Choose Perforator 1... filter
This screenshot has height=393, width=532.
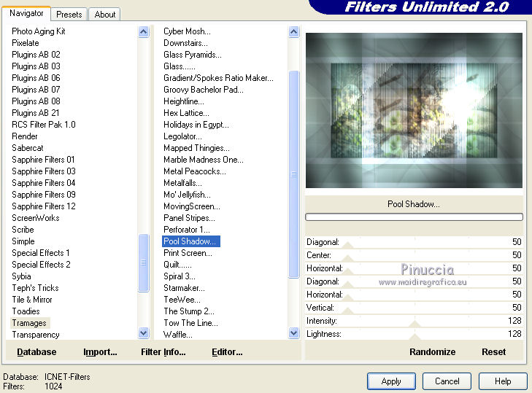[187, 230]
